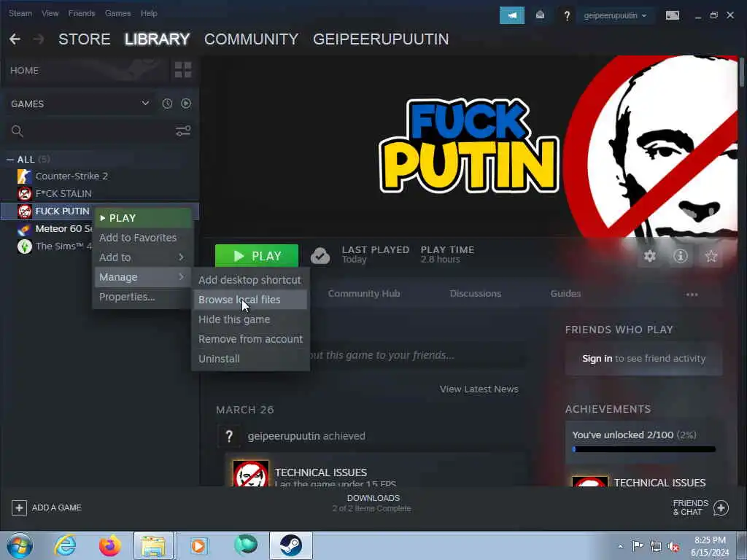The width and height of the screenshot is (747, 560).
Task: Click the cloud save status icon
Action: point(320,256)
